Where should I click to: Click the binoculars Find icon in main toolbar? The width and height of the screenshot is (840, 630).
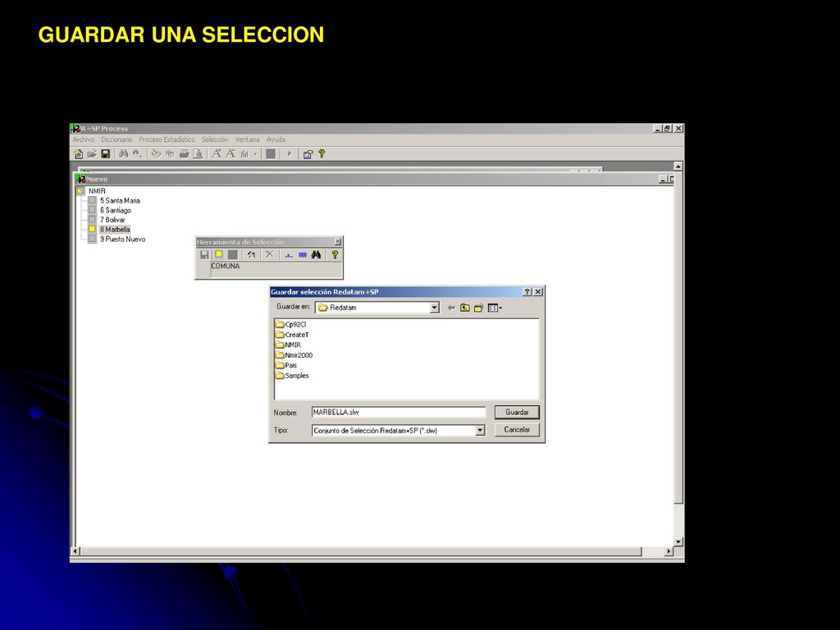pos(124,154)
